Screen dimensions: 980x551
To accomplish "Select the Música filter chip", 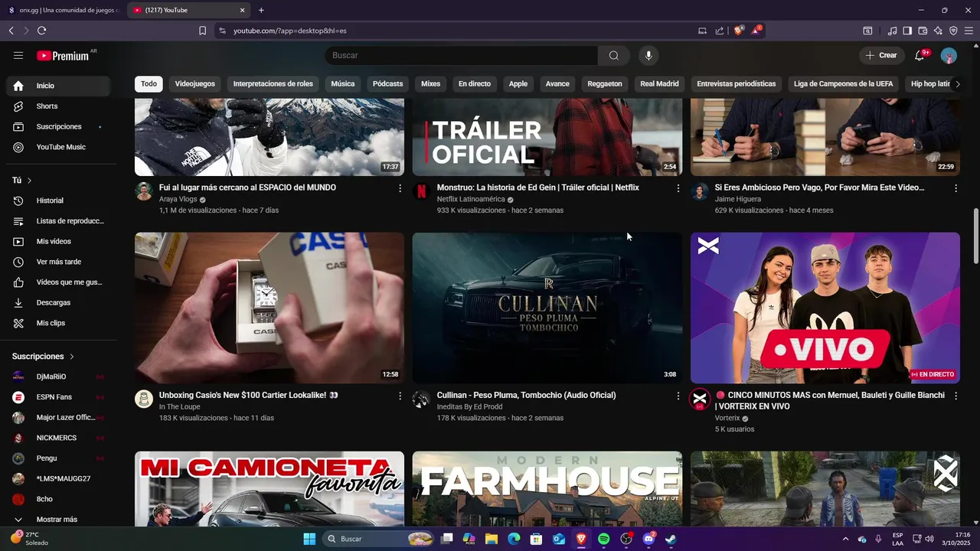I will point(343,84).
